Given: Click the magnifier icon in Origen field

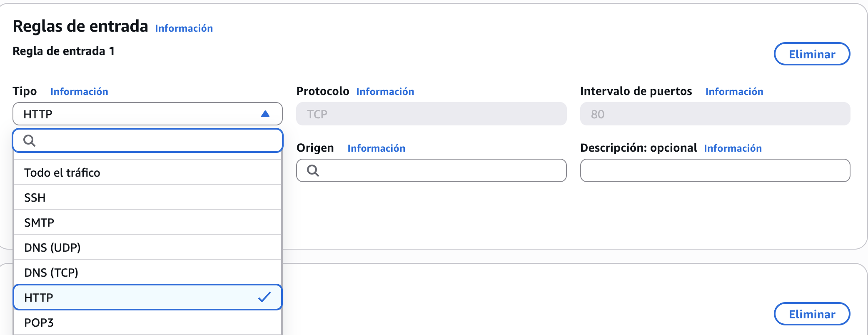Looking at the screenshot, I should (x=313, y=170).
